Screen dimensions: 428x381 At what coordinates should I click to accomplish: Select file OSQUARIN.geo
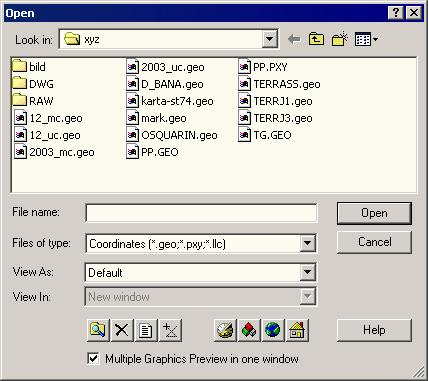coord(172,135)
